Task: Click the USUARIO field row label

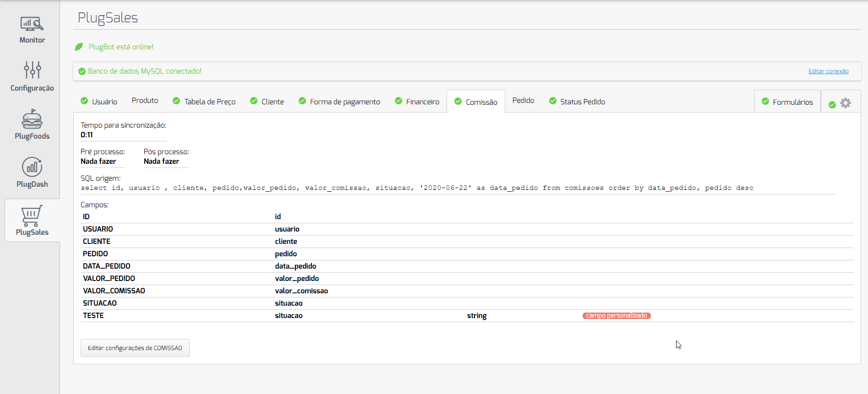Action: coord(98,229)
